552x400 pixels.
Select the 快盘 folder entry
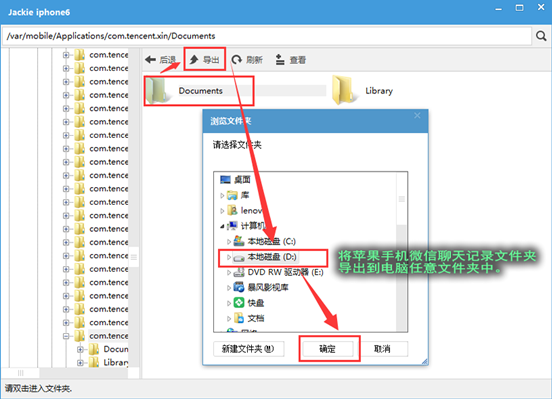[x=249, y=303]
